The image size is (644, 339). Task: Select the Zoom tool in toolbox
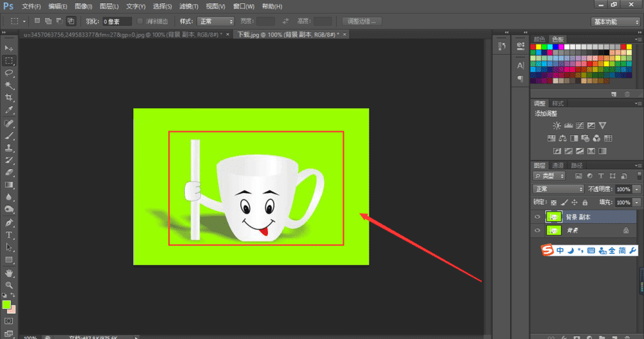pos(9,285)
